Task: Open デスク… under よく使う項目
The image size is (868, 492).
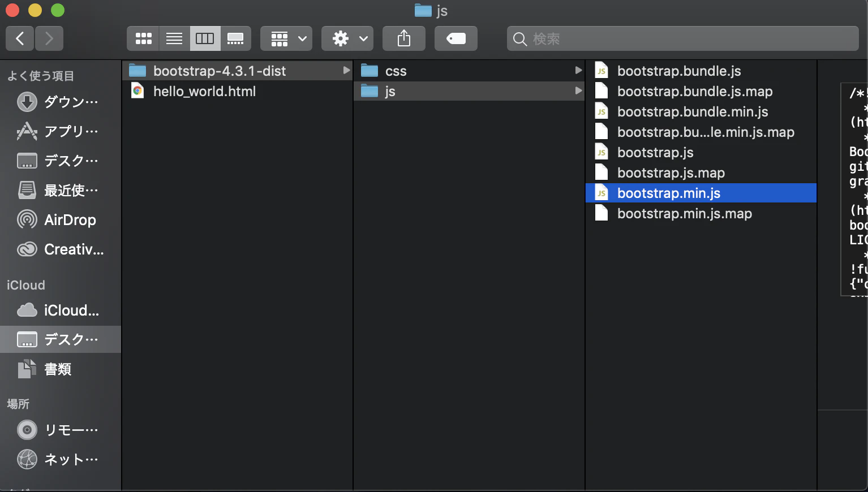Action: tap(61, 161)
